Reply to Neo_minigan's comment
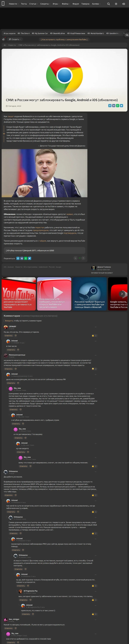The height and width of the screenshot is (644, 129). (8, 628)
